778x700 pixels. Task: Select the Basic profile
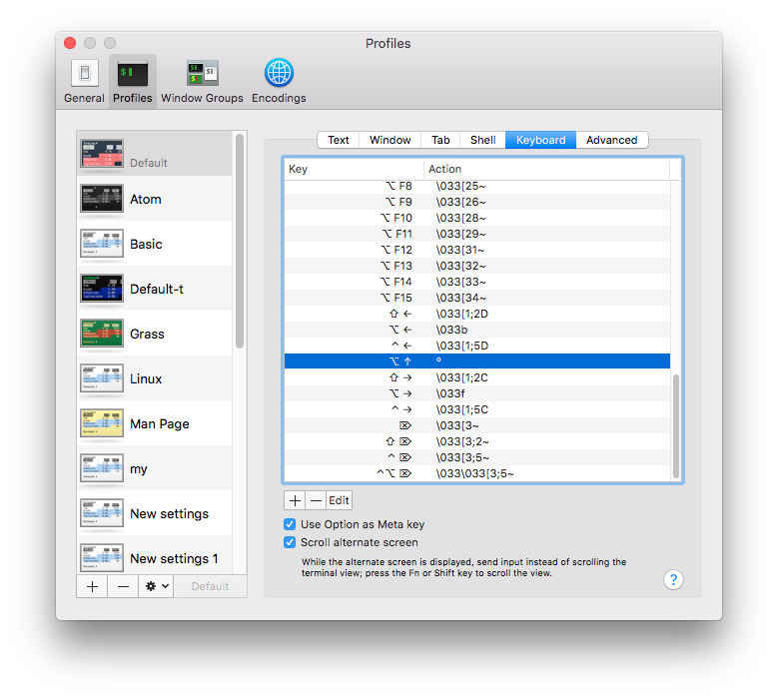(155, 244)
